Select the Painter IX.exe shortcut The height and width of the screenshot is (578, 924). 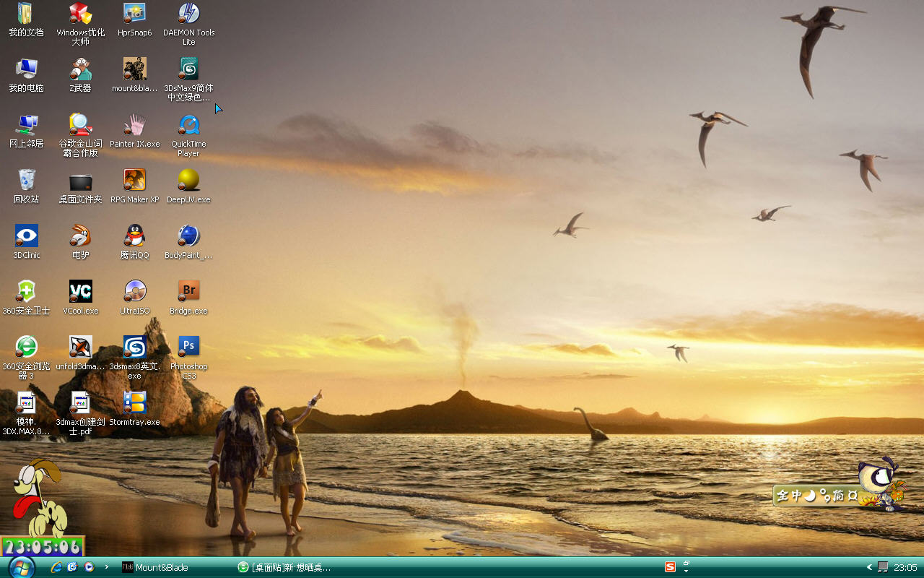pyautogui.click(x=134, y=131)
